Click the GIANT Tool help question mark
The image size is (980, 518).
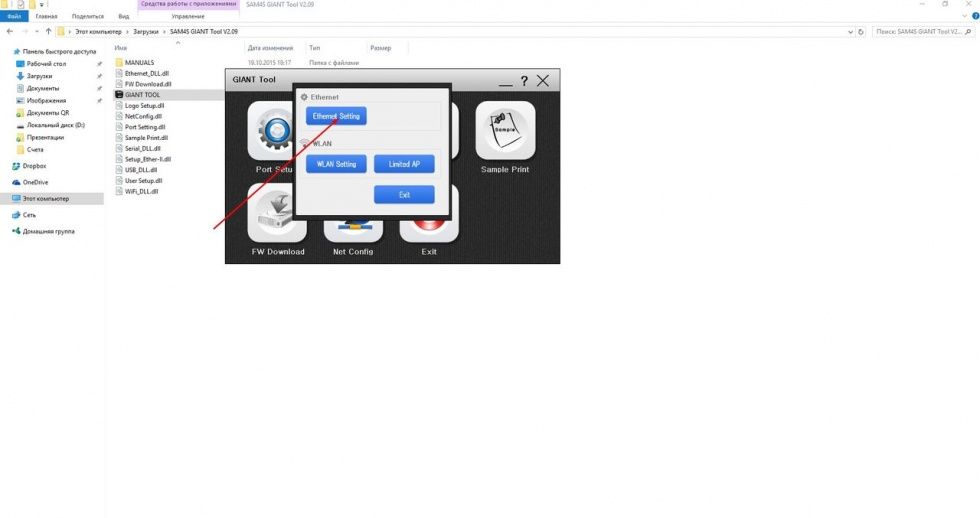click(x=524, y=81)
